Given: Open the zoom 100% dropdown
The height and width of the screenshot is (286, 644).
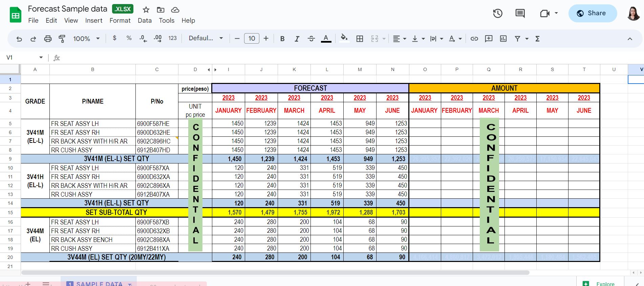Looking at the screenshot, I should pyautogui.click(x=86, y=39).
